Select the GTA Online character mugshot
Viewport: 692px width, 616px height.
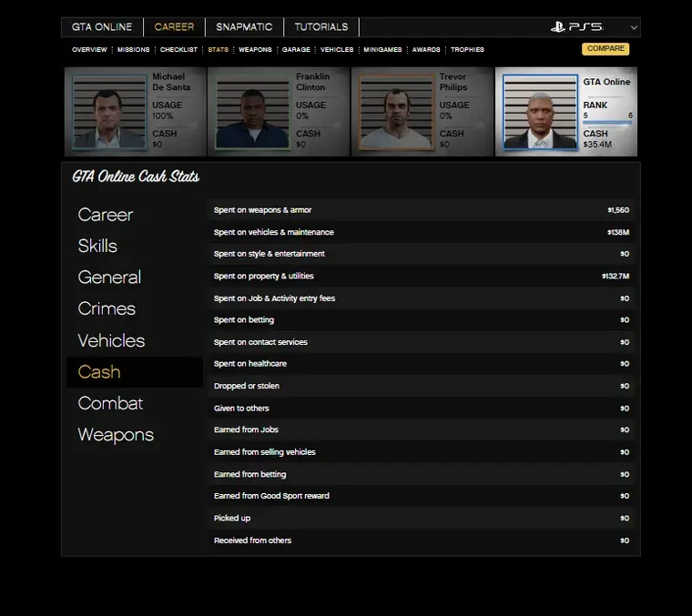tap(540, 112)
